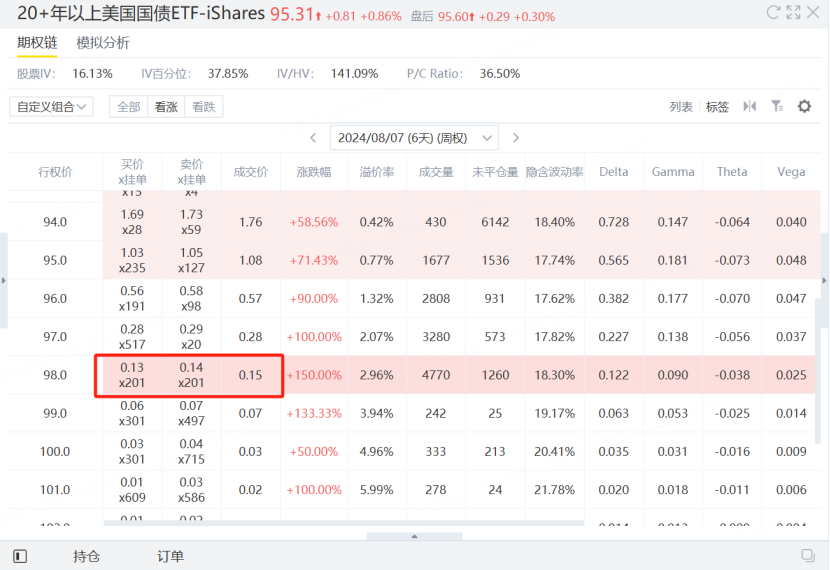This screenshot has width=830, height=570.
Task: Click the Gamma column header
Action: tap(673, 172)
